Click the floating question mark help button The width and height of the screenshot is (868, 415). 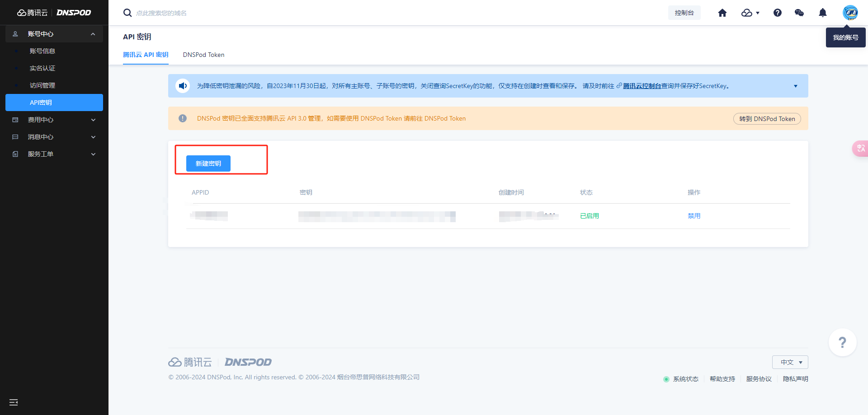pyautogui.click(x=842, y=342)
